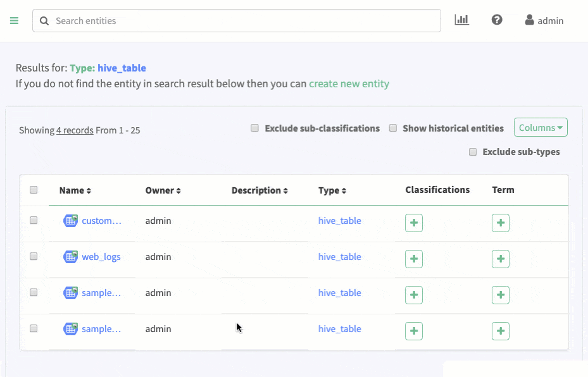Image resolution: width=588 pixels, height=377 pixels.
Task: Click the create new entity link
Action: (x=349, y=83)
